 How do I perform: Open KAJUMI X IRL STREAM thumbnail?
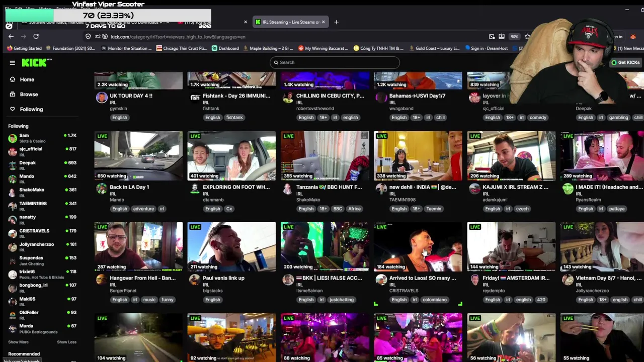click(511, 155)
